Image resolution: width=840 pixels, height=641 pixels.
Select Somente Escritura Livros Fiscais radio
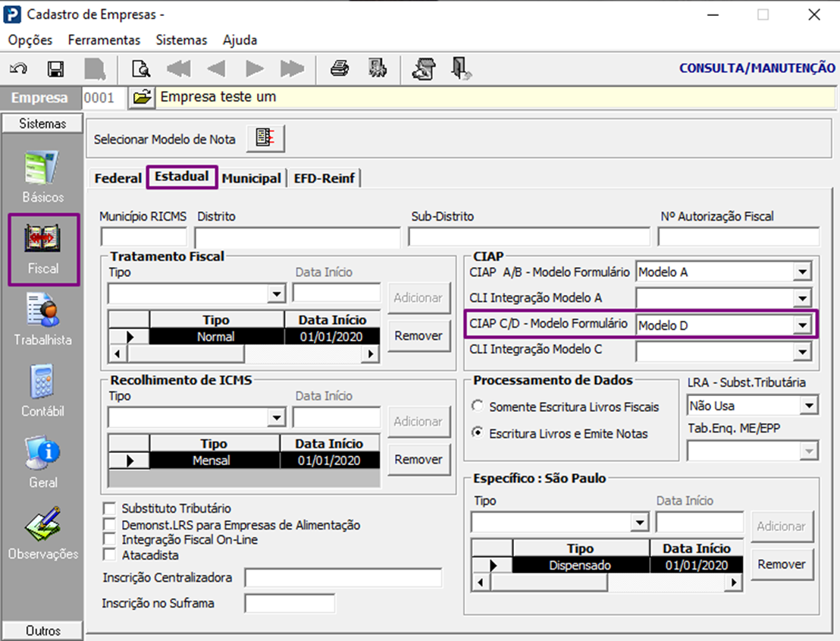[x=478, y=407]
